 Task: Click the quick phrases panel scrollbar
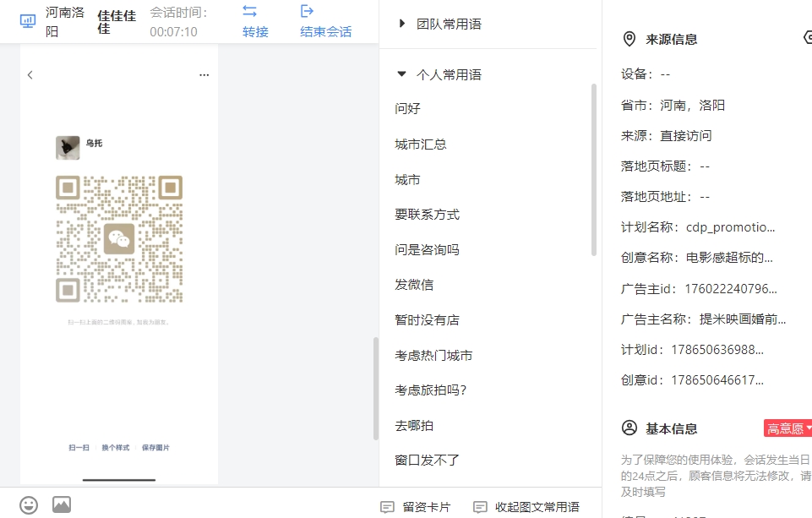[x=593, y=170]
